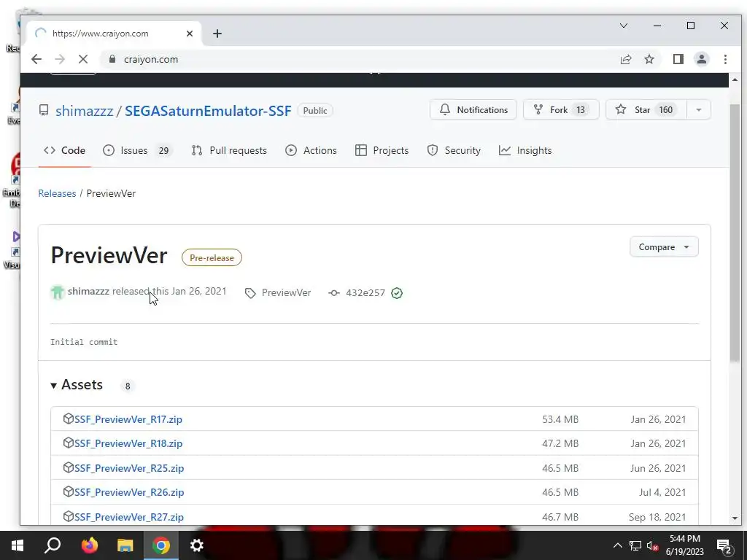Viewport: 747px width, 560px height.
Task: Open the Star list dropdown arrow
Action: pos(698,109)
